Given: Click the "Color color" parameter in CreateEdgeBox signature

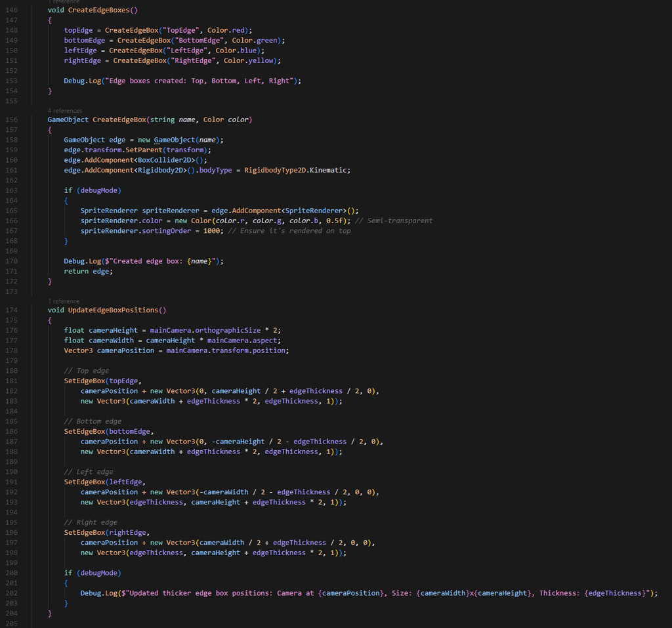Looking at the screenshot, I should (226, 119).
